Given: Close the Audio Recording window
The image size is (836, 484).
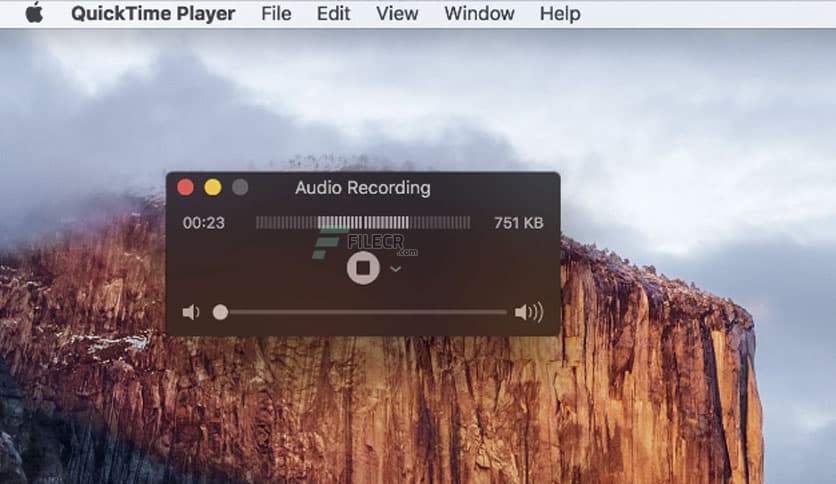Looking at the screenshot, I should tap(186, 188).
